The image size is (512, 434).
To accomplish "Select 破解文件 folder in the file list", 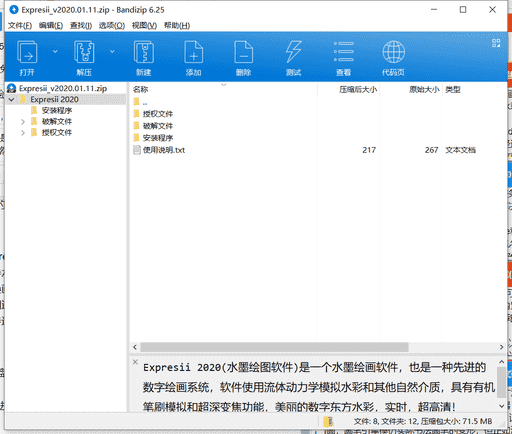I will click(158, 126).
